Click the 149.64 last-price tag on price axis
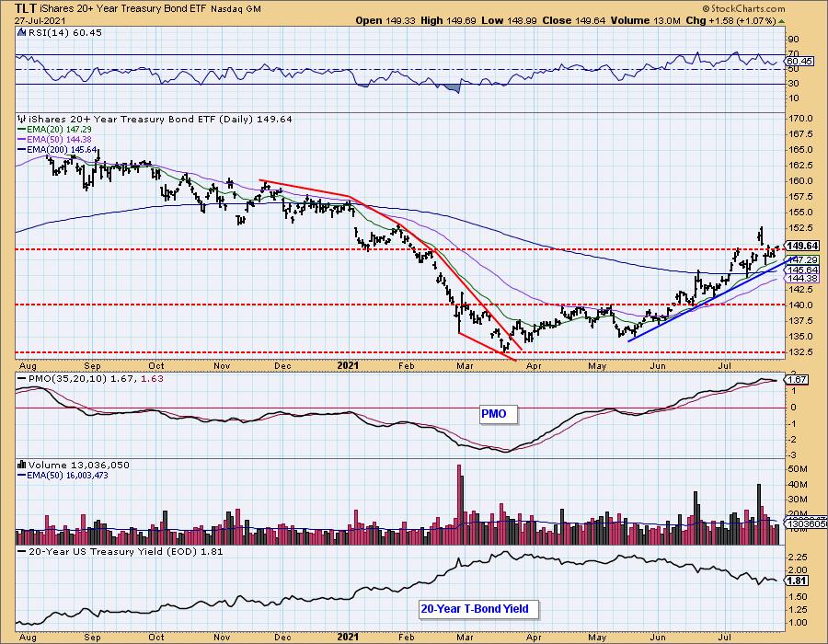828x644 pixels. click(802, 246)
